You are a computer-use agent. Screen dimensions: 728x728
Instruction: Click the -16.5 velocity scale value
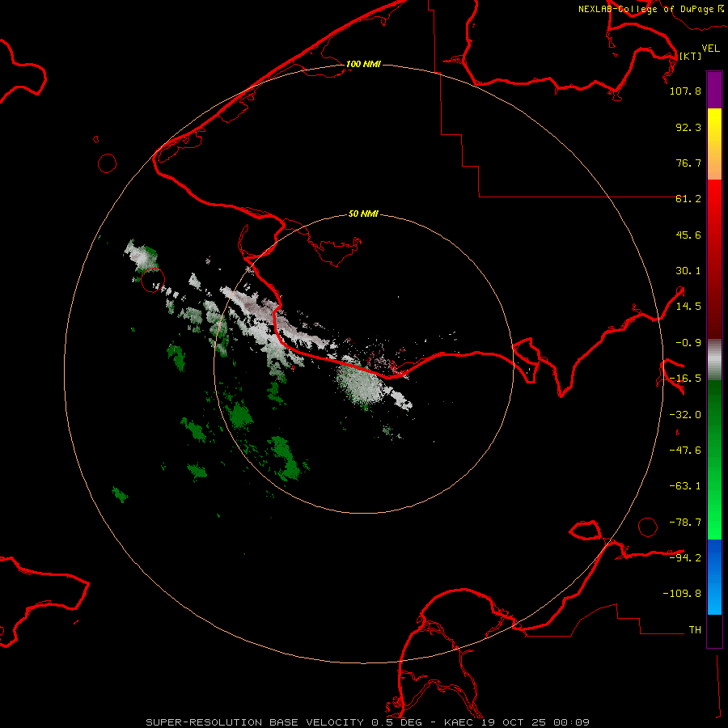point(685,379)
